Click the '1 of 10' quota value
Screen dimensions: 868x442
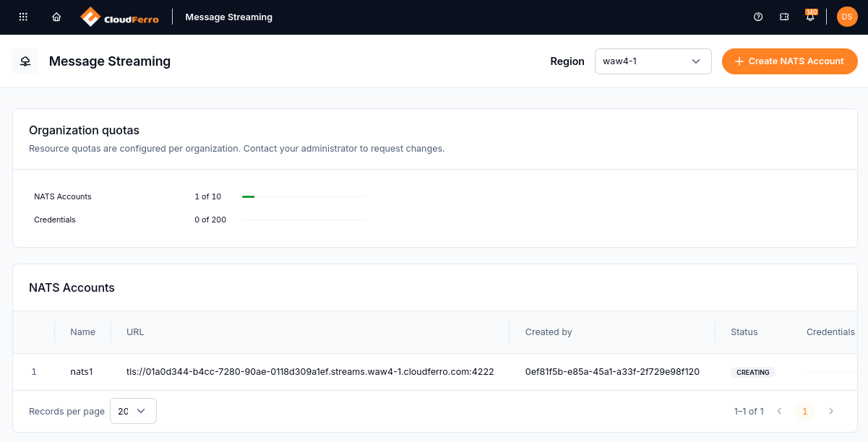(x=208, y=196)
